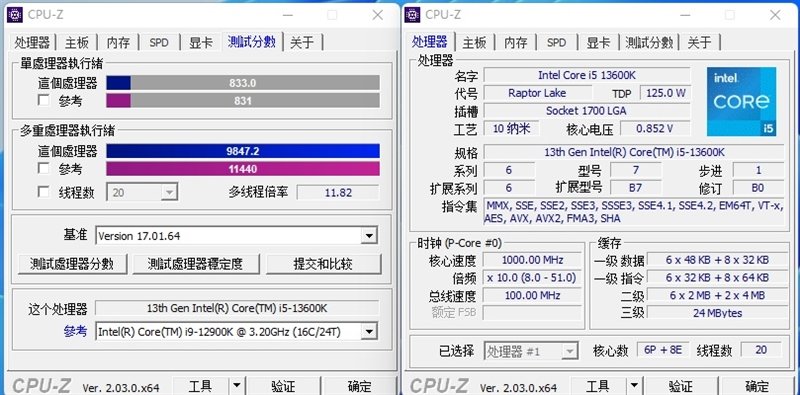Click 扩展型号 value B7
Screen dimensions: 800x395
point(635,187)
